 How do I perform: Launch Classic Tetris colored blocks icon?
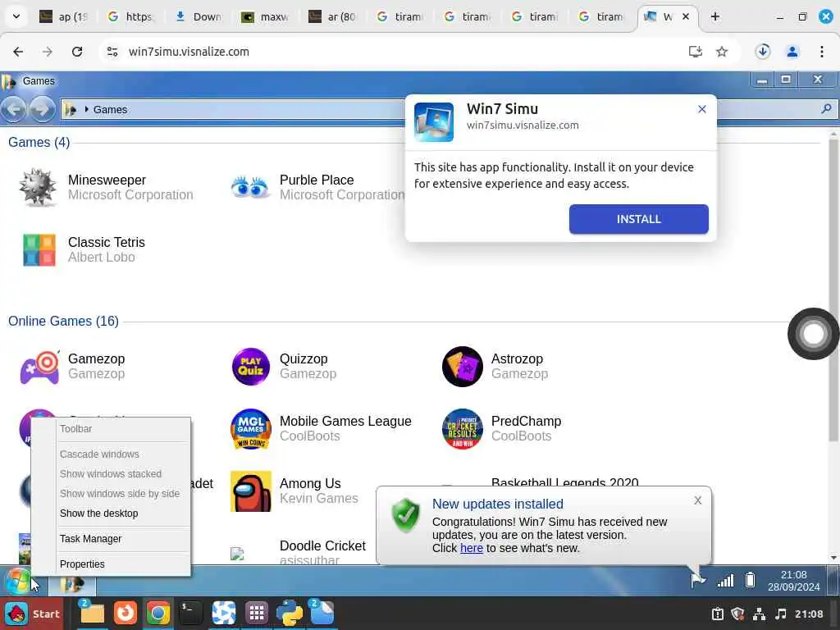pos(39,250)
